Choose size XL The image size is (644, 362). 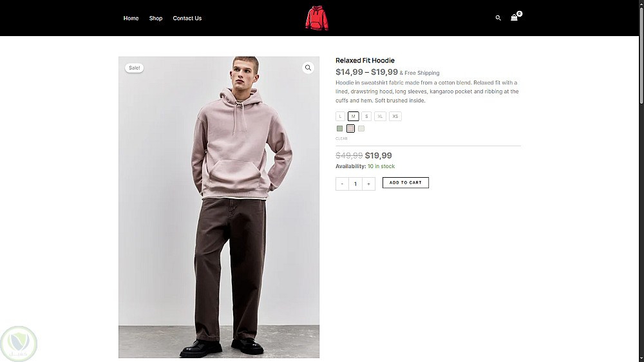tap(381, 117)
